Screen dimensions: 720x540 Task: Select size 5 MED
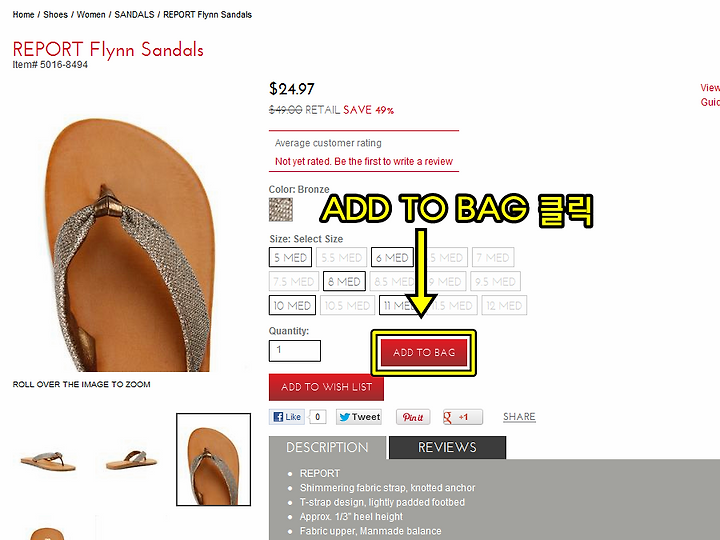[x=290, y=257]
